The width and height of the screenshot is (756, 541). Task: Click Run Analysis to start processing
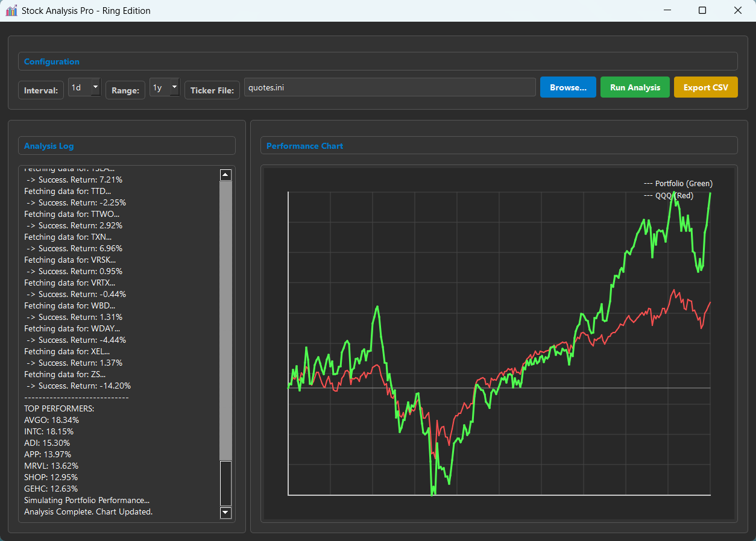[x=635, y=87]
